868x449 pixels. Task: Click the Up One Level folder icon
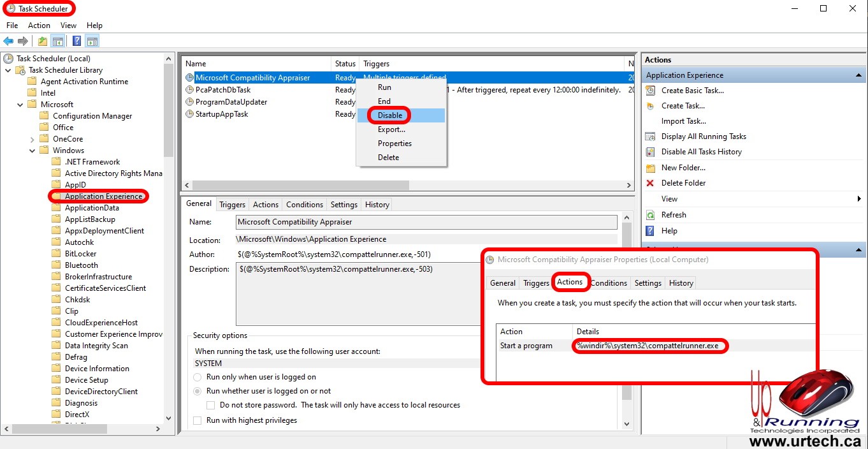(x=42, y=41)
